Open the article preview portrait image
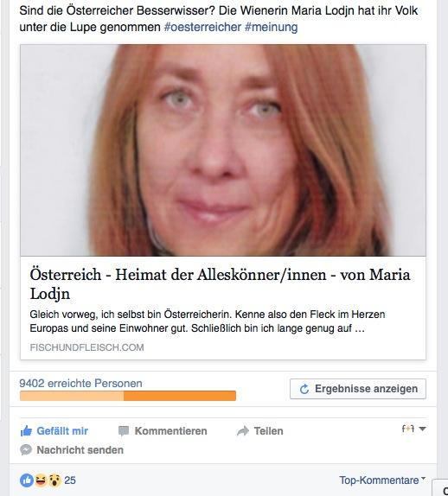 tap(223, 150)
